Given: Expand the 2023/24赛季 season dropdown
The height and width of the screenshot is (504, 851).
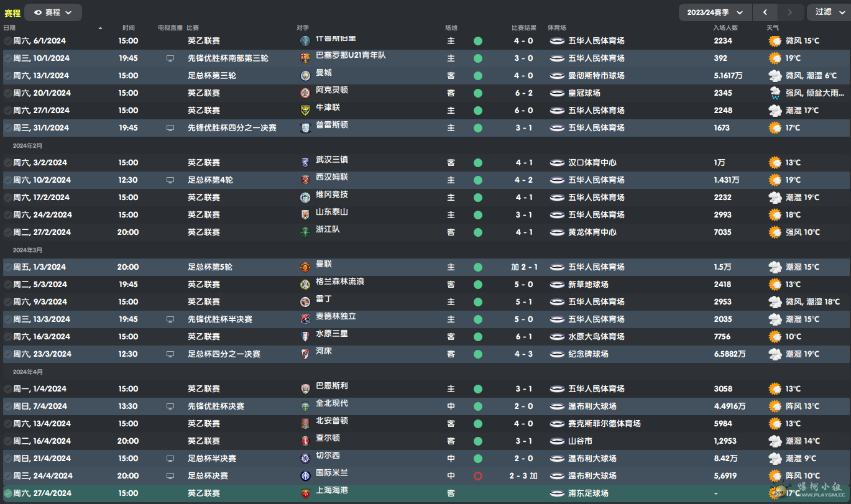Looking at the screenshot, I should click(x=715, y=12).
